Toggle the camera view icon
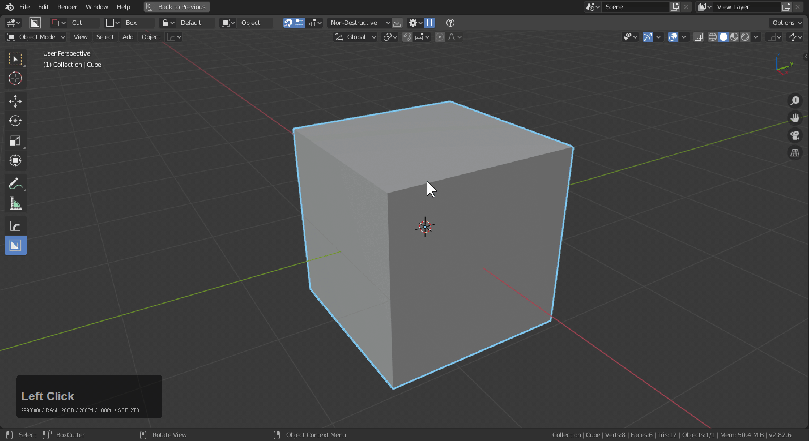Viewport: 809px width, 441px height. coord(795,135)
